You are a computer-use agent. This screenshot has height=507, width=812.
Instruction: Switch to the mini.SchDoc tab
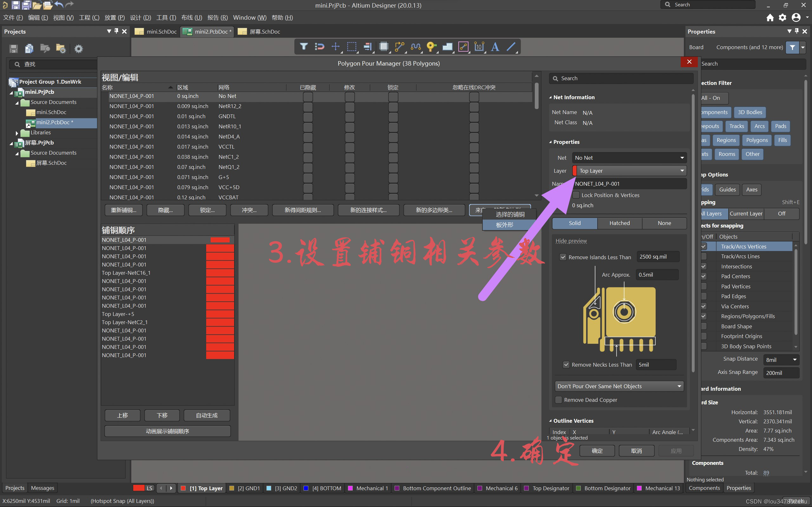tap(156, 31)
